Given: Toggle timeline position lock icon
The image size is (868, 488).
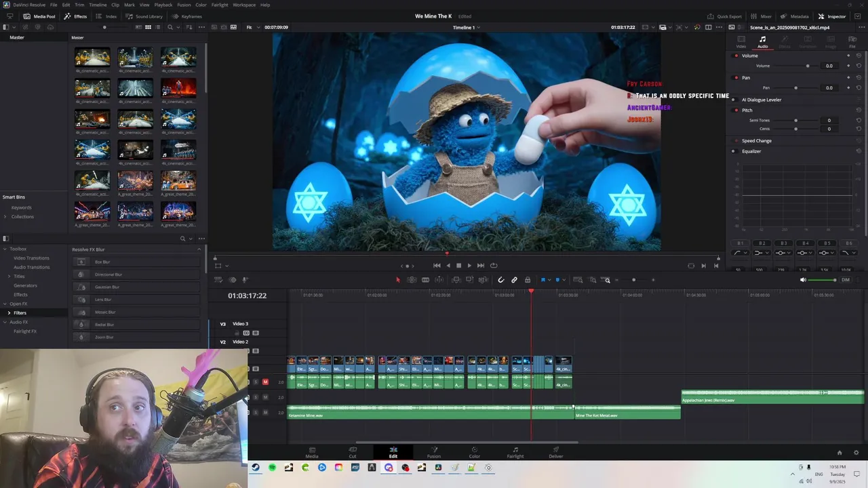Looking at the screenshot, I should 528,280.
